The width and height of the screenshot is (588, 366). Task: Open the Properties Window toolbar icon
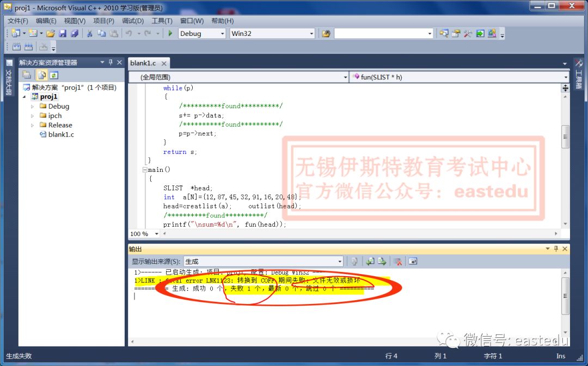coord(456,34)
